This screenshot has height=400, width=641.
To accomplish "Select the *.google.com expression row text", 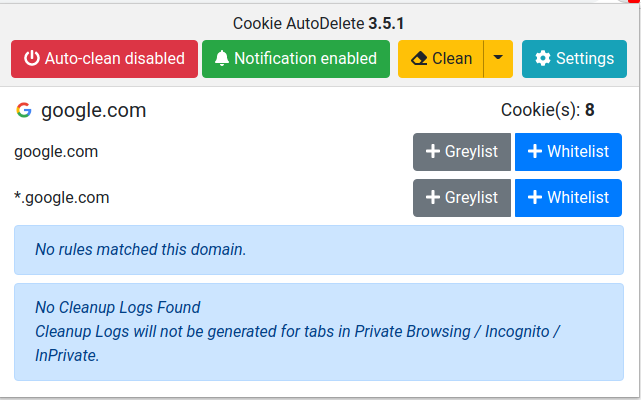I will pos(62,198).
